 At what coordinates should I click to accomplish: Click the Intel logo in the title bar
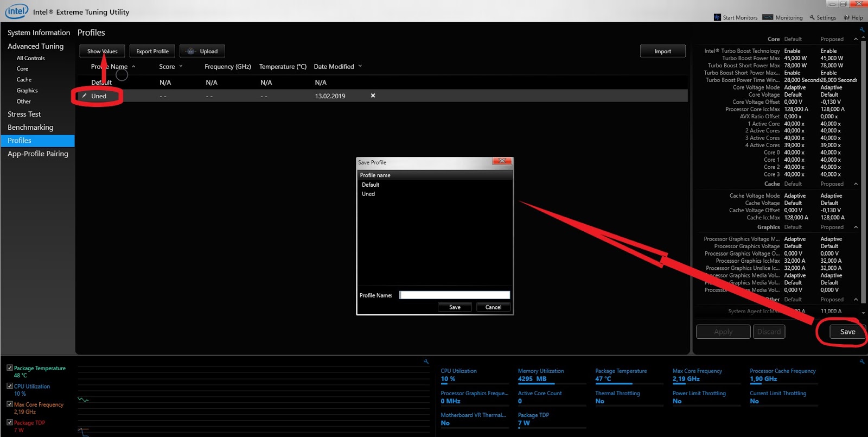tap(16, 11)
